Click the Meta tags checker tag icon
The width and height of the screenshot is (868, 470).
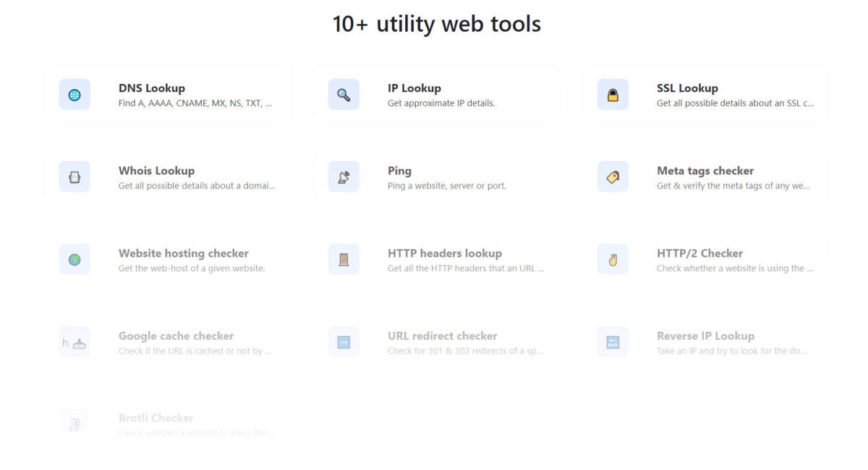pyautogui.click(x=613, y=177)
